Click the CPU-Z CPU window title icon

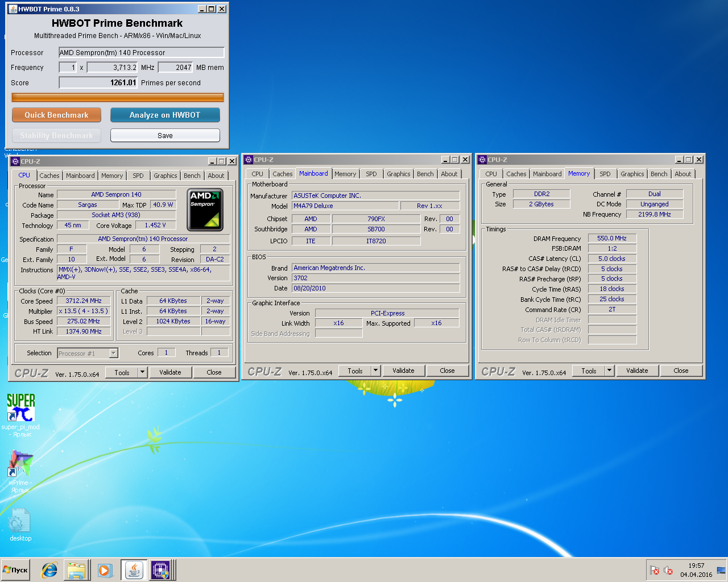pos(16,161)
